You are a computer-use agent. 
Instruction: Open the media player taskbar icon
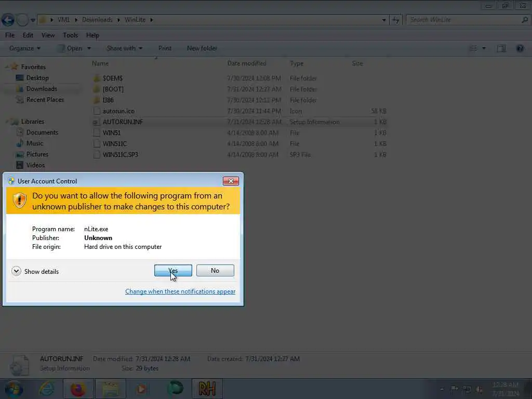(x=142, y=389)
